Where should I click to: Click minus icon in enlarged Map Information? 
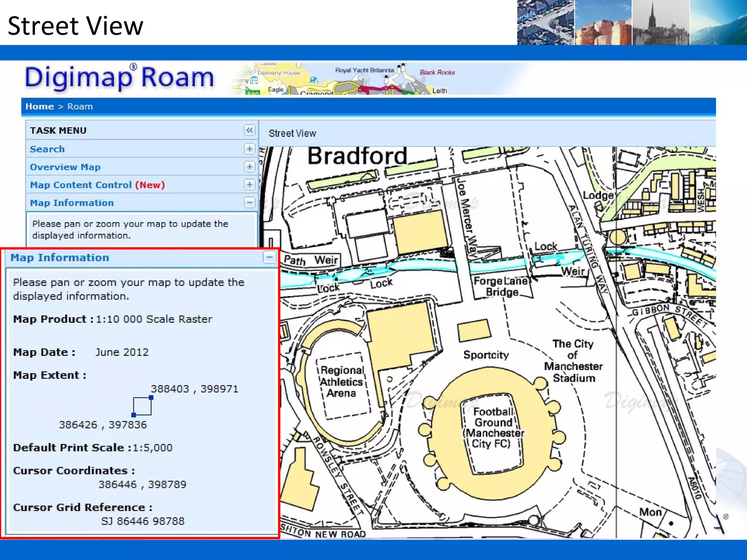click(269, 257)
